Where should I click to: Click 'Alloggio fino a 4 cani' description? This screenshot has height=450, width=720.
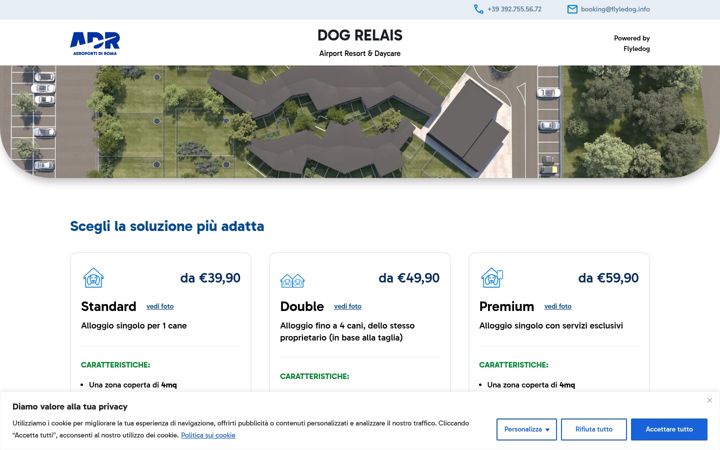click(347, 332)
